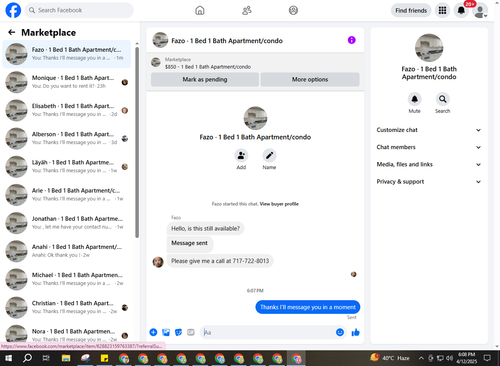Open Michael conversation
The image size is (500, 366).
click(x=67, y=279)
